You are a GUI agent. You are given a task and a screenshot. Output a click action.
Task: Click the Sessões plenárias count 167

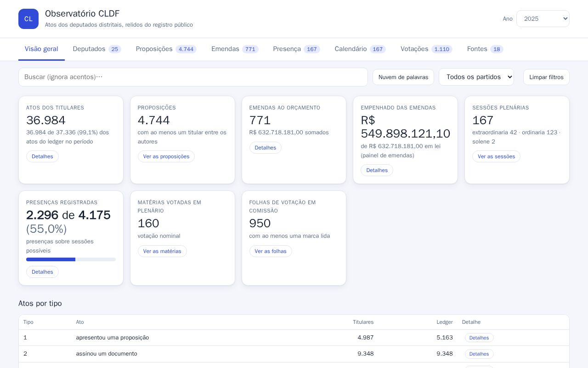483,121
